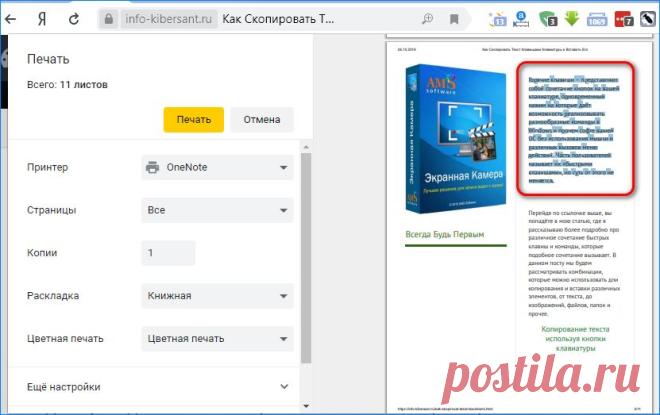The image size is (660, 415).
Task: Click the Копии number input field
Action: [x=168, y=253]
